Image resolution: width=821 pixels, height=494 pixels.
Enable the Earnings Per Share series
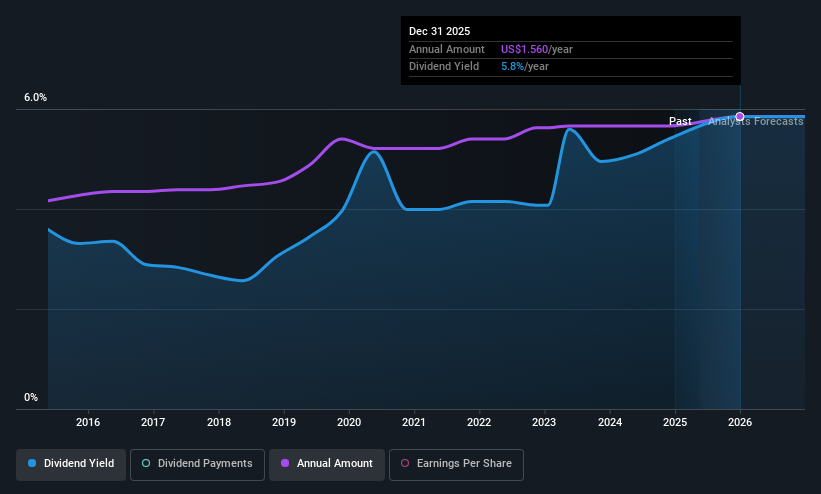[x=456, y=464]
